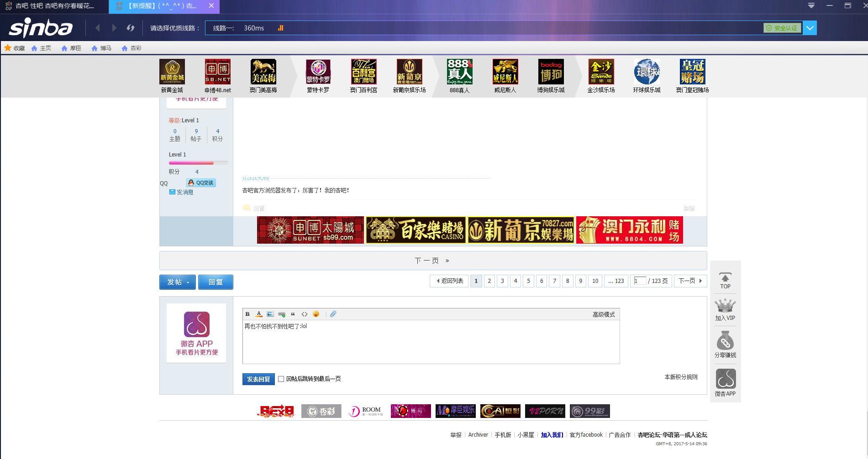Open the emoji smiley picker
Image resolution: width=868 pixels, height=459 pixels.
tap(316, 314)
